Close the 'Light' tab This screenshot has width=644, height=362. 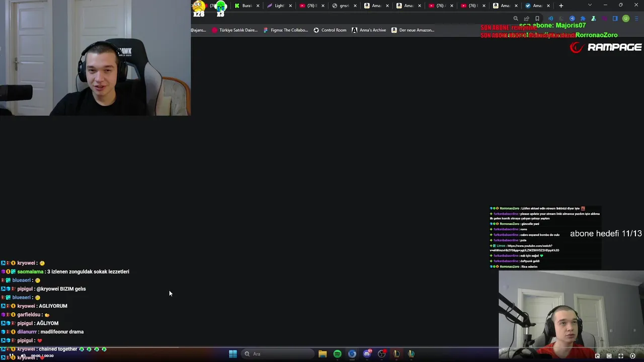coord(290,6)
